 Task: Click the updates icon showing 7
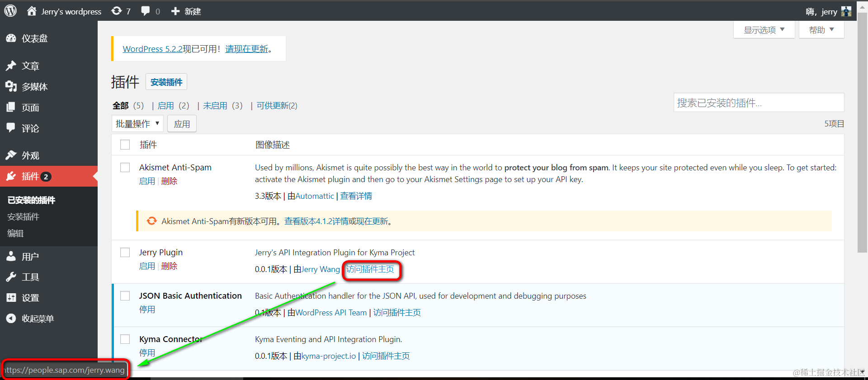[x=117, y=11]
